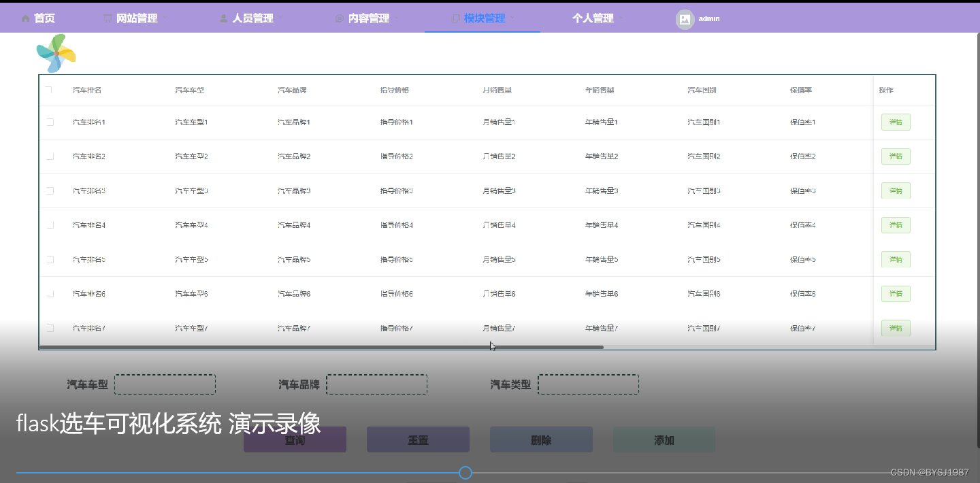Click the 重置 reset button
The image size is (980, 483).
(418, 440)
